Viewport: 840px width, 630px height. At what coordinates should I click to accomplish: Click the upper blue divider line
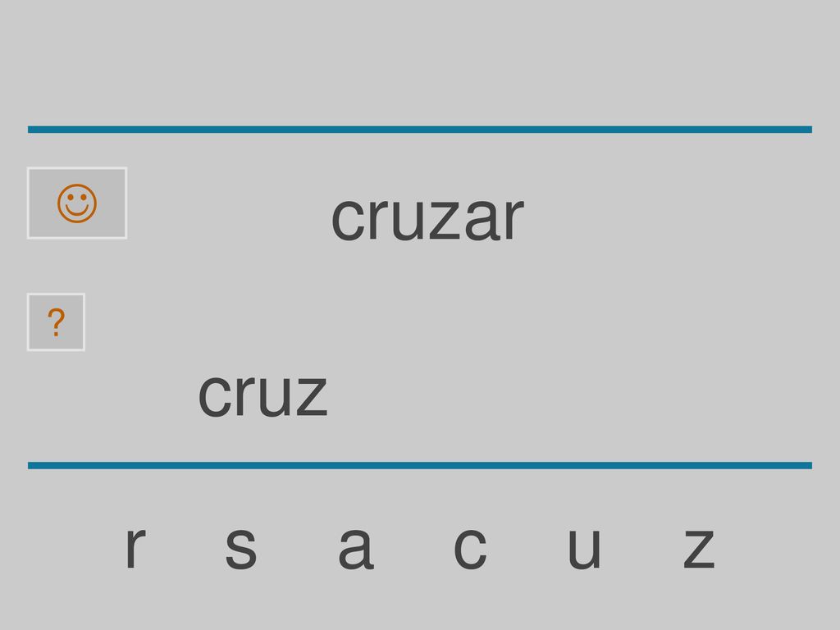pyautogui.click(x=420, y=129)
